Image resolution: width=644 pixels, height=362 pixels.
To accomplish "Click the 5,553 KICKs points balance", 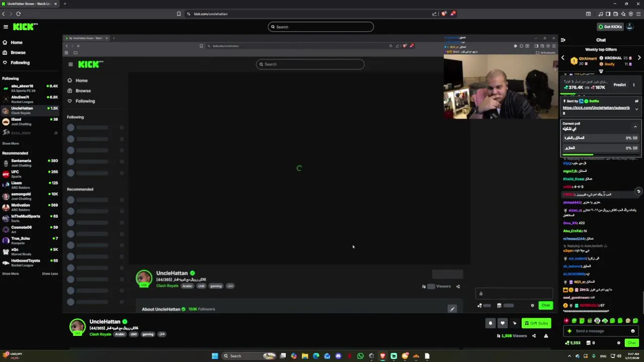I will click(573, 343).
